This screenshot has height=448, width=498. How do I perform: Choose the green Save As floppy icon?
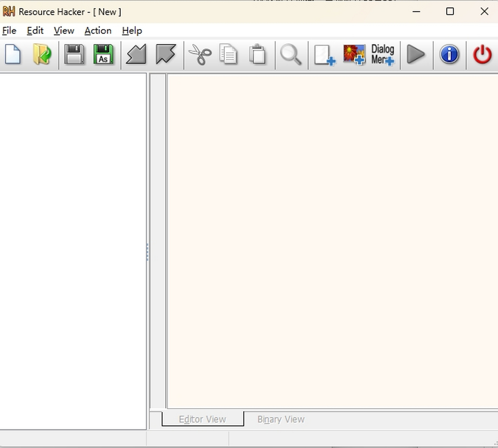[x=103, y=54]
